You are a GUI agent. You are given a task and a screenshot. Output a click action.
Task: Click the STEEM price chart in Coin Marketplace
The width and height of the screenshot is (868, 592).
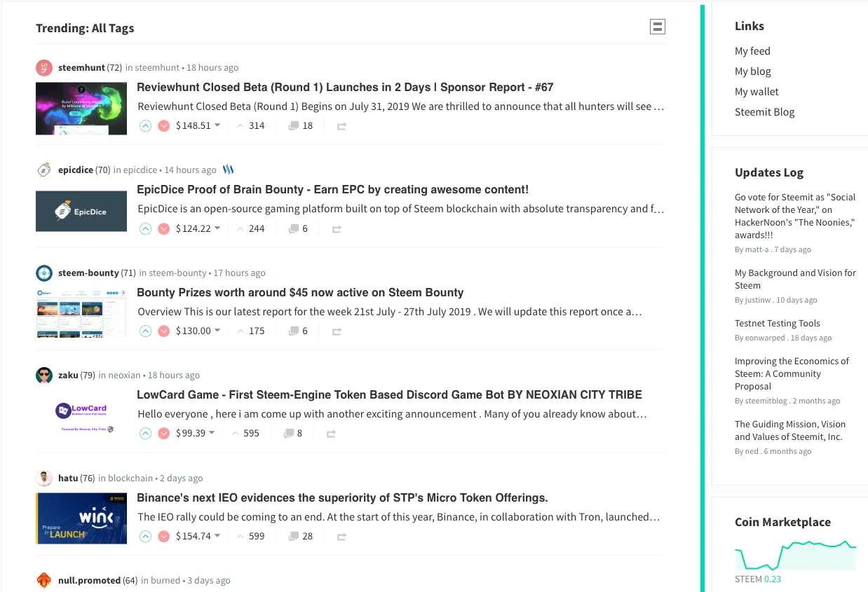(795, 555)
